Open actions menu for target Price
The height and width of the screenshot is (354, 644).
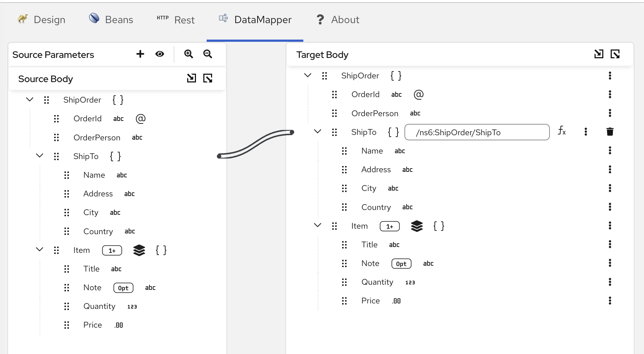coord(610,300)
